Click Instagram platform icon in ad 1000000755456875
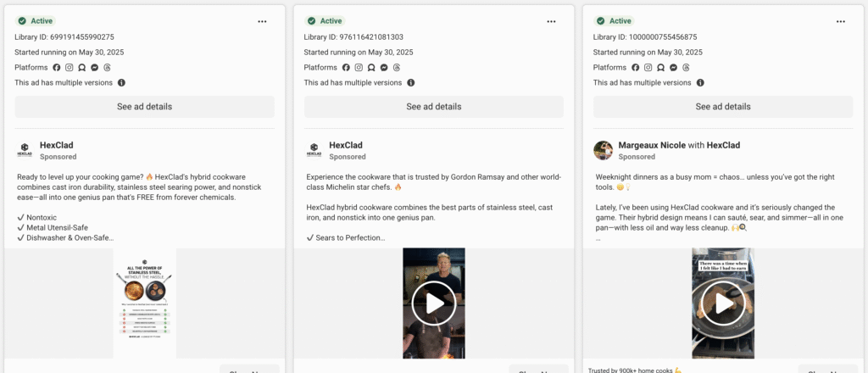The image size is (868, 373). tap(648, 68)
